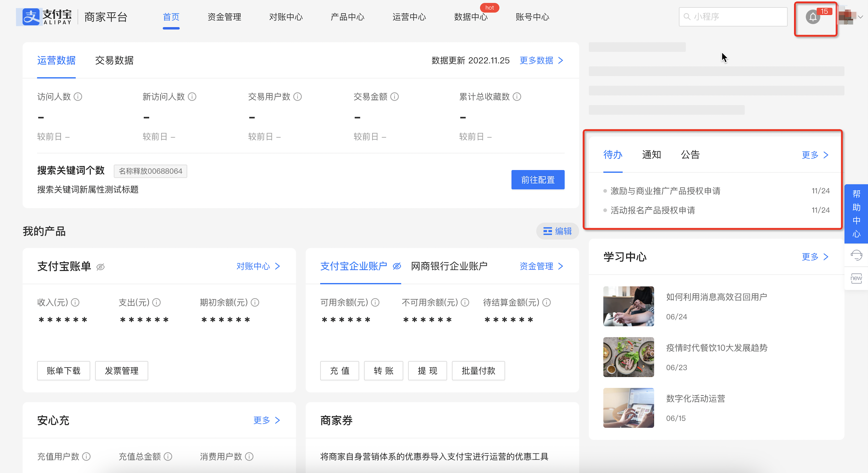The height and width of the screenshot is (473, 868).
Task: Click the info icon beside 消费用户数
Action: click(x=249, y=456)
